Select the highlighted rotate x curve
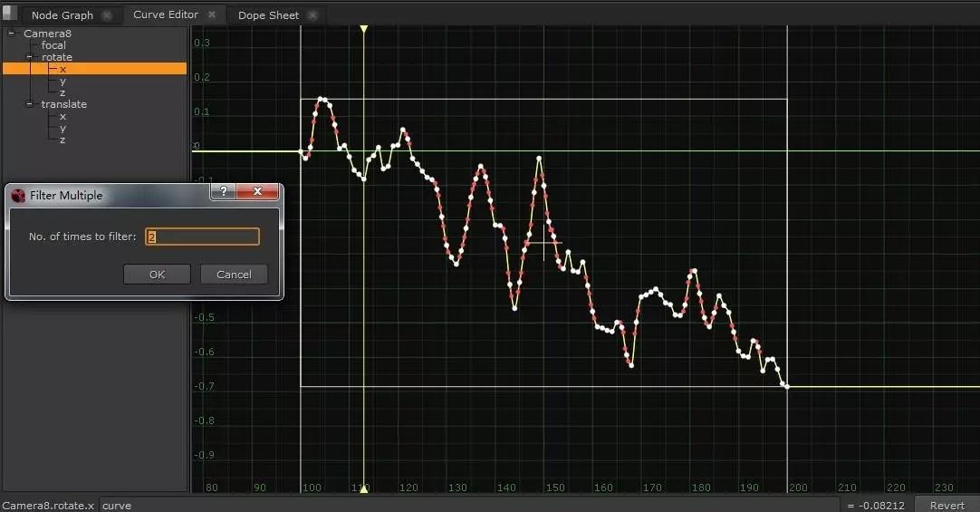This screenshot has width=980, height=512. coord(94,69)
